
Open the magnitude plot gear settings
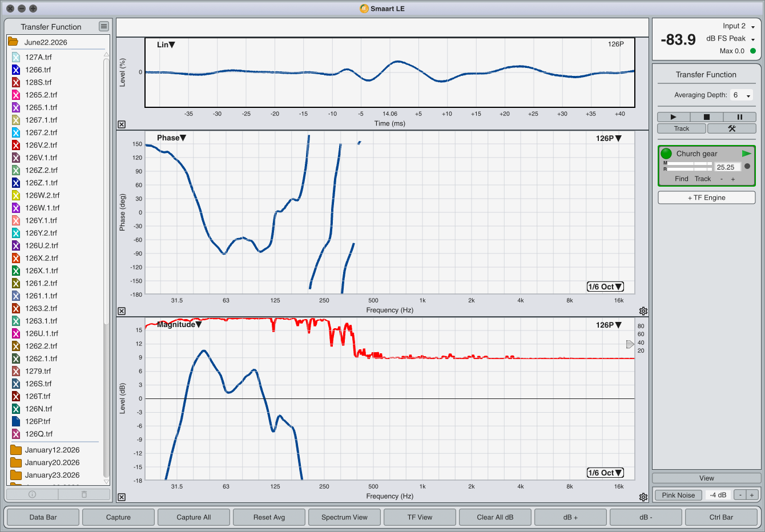(643, 497)
